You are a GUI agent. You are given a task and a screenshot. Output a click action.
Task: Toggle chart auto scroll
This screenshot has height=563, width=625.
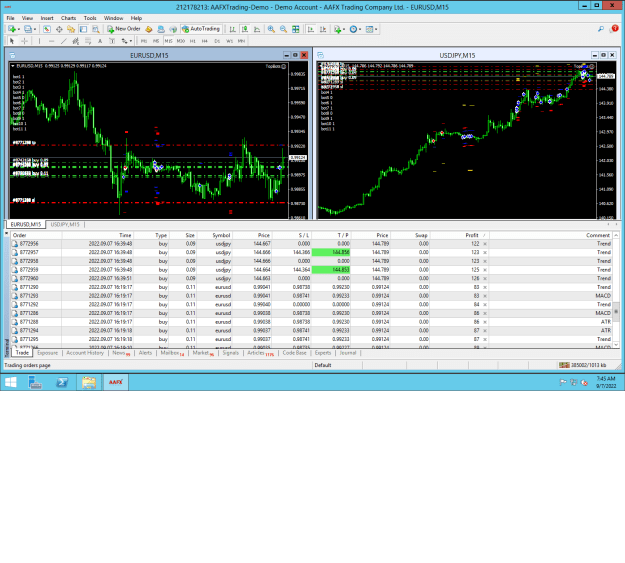tap(311, 29)
